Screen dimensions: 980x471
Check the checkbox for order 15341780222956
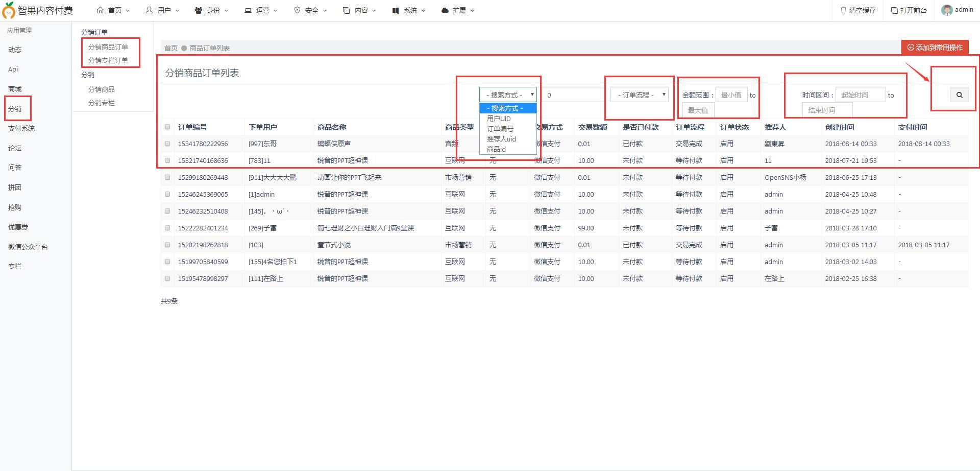(x=167, y=144)
